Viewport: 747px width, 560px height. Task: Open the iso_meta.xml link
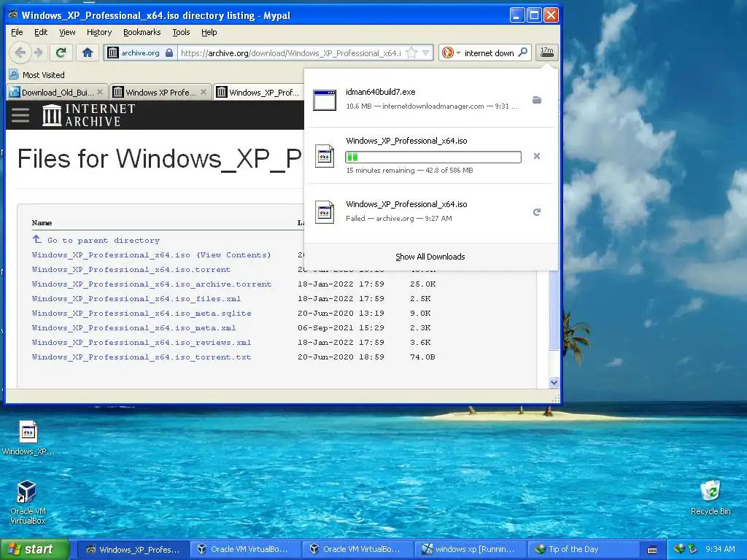134,327
